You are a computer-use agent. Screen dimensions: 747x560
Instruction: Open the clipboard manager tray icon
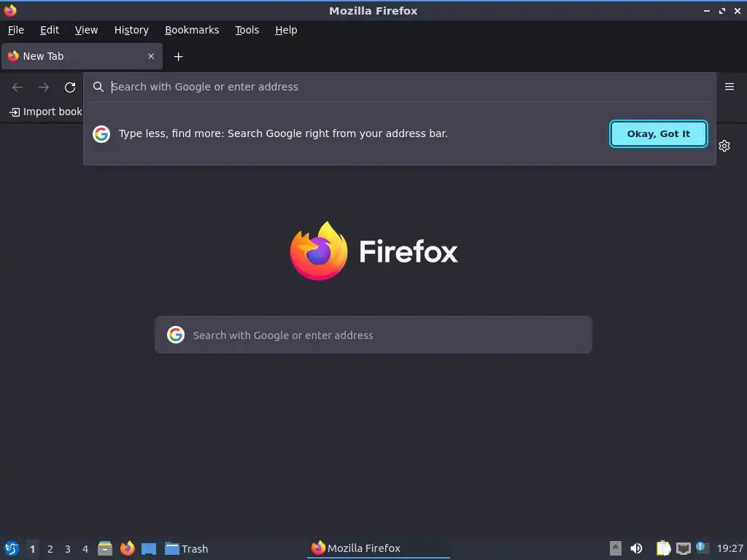click(x=663, y=548)
